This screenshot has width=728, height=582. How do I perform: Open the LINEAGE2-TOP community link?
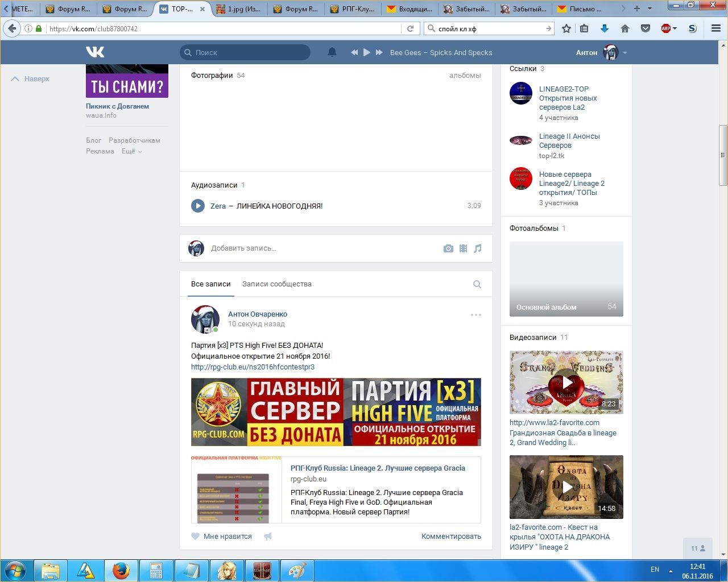click(568, 98)
